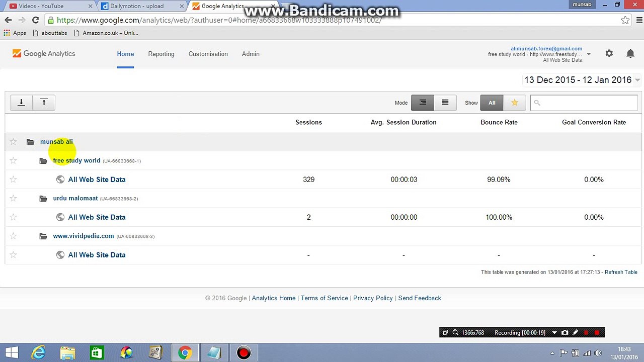Click Bandicam magnifier size icon
644x362 pixels.
coord(455,332)
